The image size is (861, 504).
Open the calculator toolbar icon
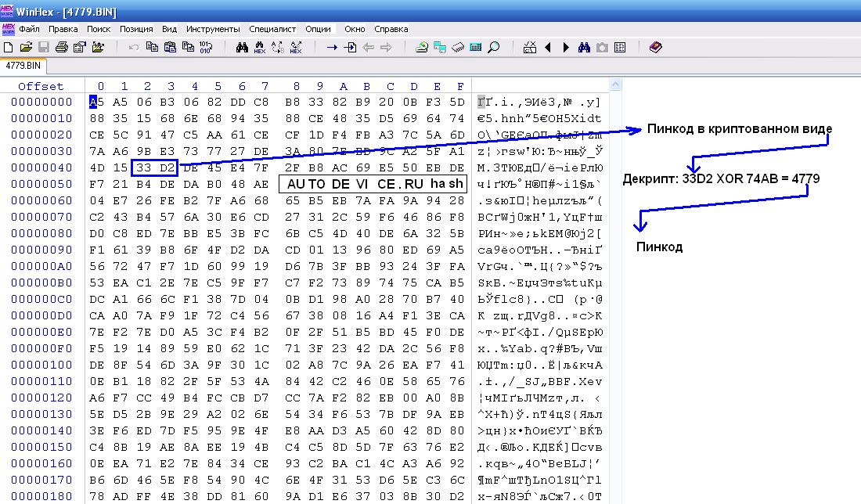point(476,48)
